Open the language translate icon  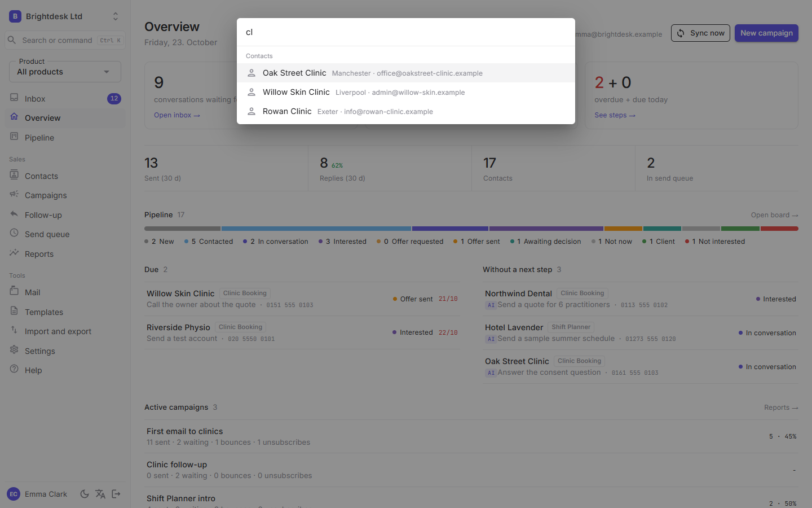100,494
